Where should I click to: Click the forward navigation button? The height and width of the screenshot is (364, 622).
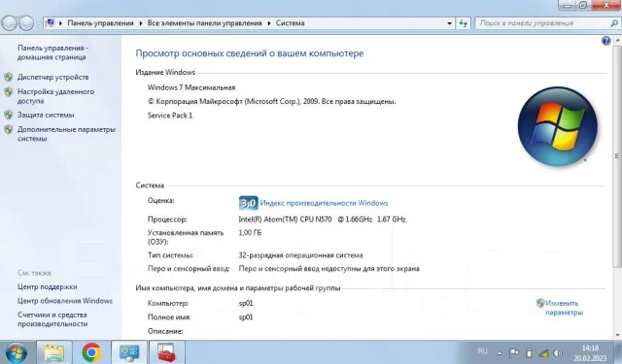(26, 23)
